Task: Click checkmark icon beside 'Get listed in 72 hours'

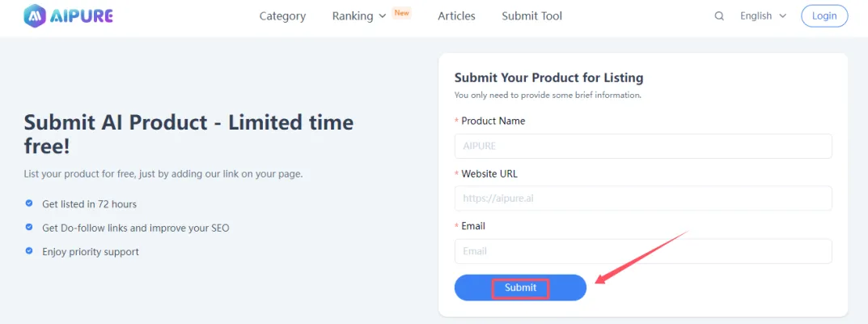Action: point(29,204)
